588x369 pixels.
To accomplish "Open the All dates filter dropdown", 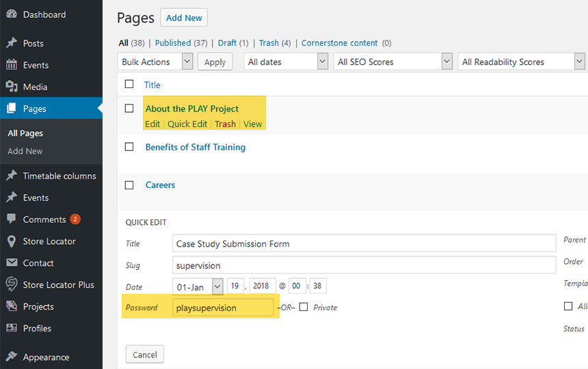I will [286, 61].
